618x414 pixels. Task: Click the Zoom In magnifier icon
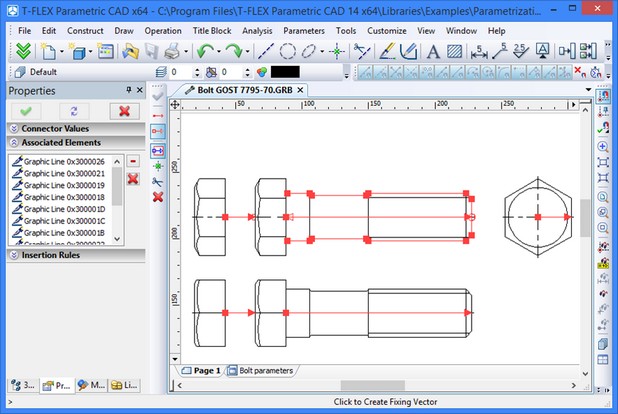[603, 147]
